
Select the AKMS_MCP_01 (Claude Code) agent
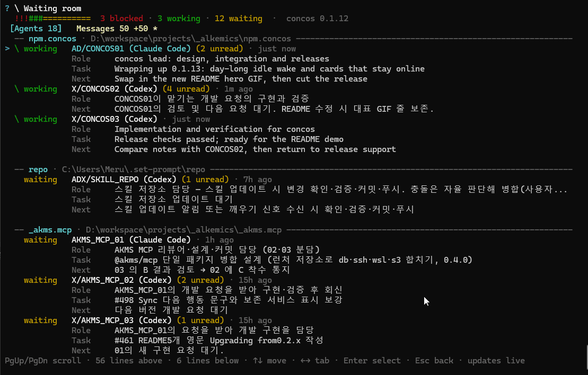point(131,240)
